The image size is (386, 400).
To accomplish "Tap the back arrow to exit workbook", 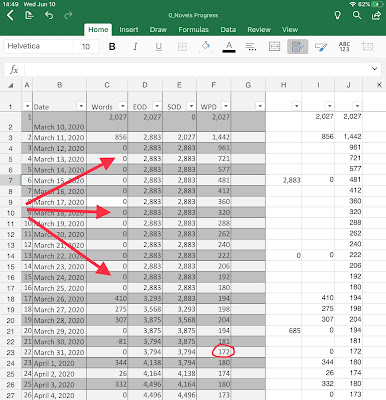I will (x=11, y=15).
